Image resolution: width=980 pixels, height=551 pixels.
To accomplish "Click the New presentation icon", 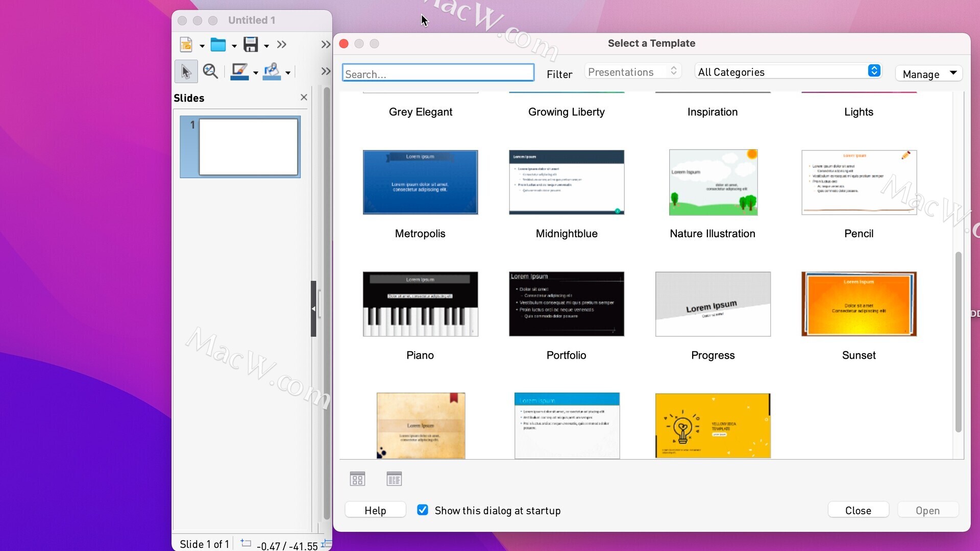I will pyautogui.click(x=186, y=45).
